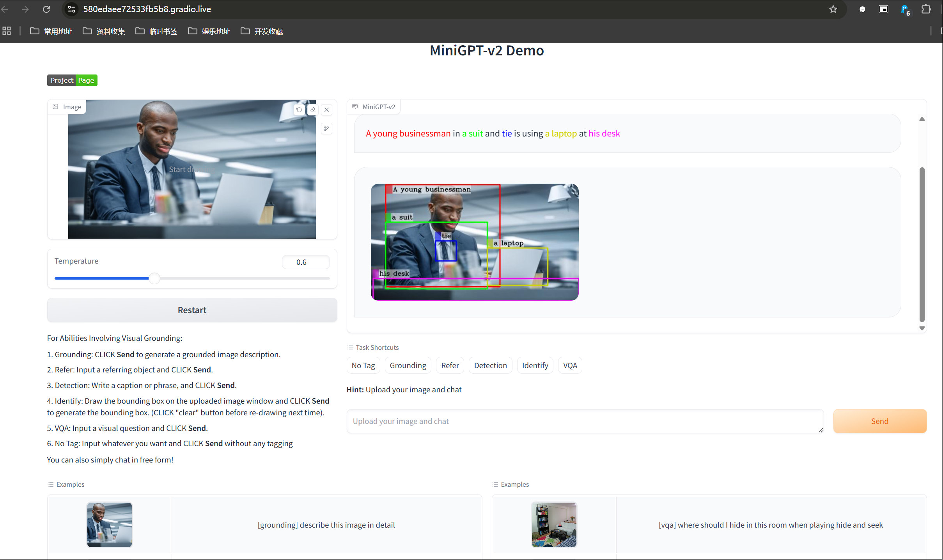Bookmark this page with star icon
Image resolution: width=943 pixels, height=560 pixels.
[x=833, y=9]
